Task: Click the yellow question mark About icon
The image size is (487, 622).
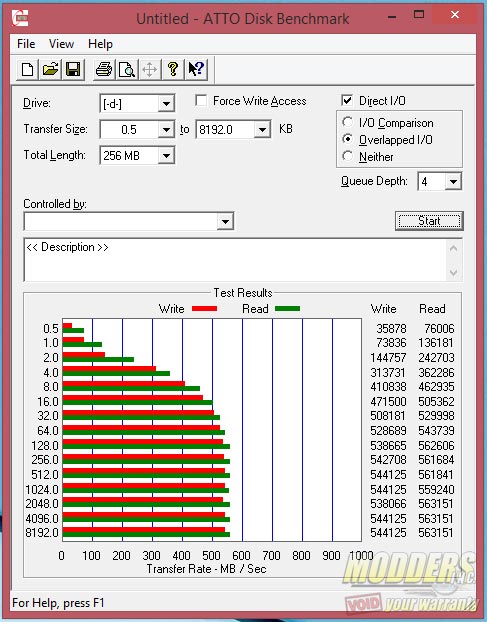Action: pyautogui.click(x=173, y=69)
